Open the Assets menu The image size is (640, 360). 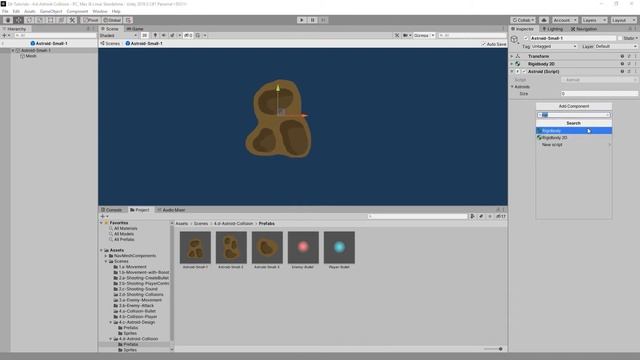[x=30, y=11]
